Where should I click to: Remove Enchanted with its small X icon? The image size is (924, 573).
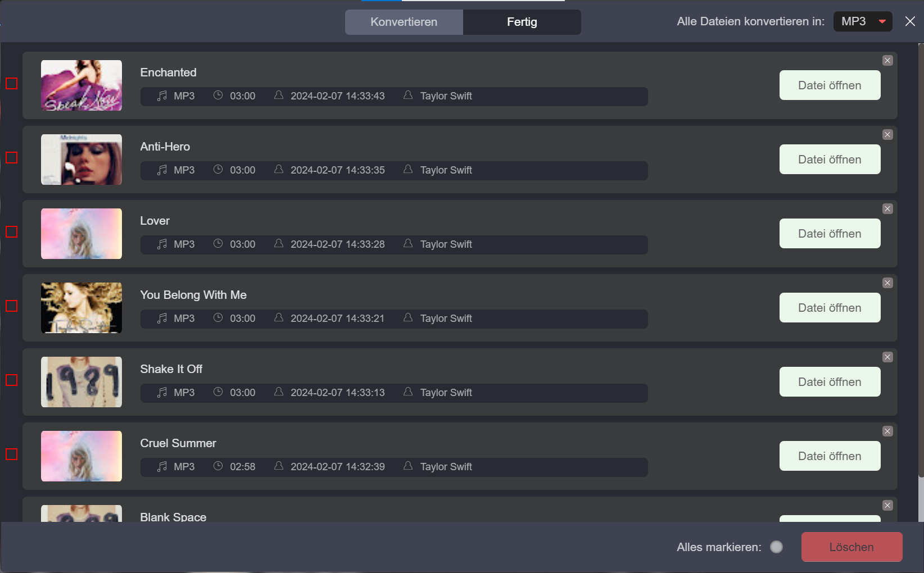(x=887, y=60)
